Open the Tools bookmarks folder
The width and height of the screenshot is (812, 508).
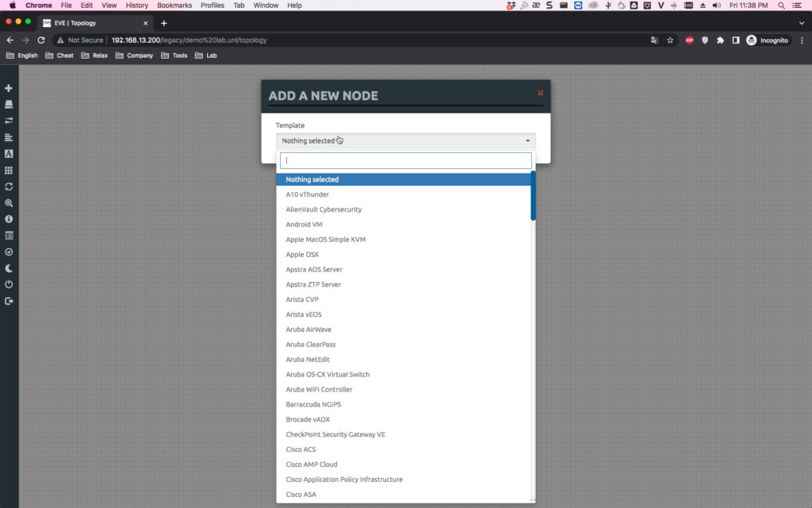coord(174,55)
